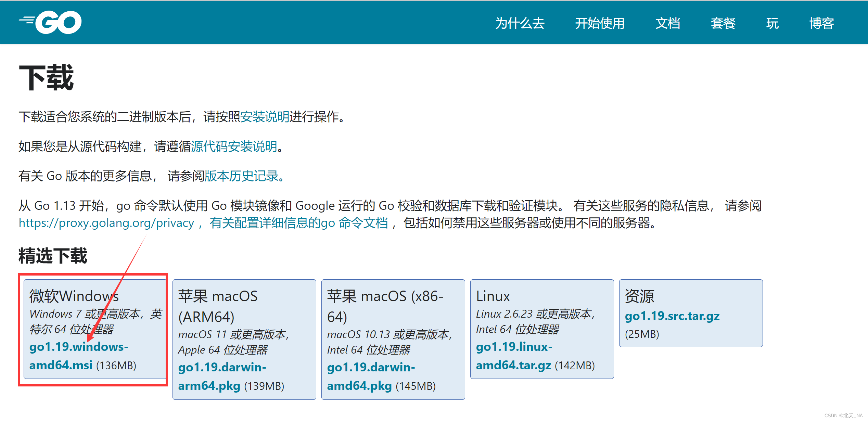Click the (145MB) size label
Screen dimensions: 868x421
click(416, 386)
